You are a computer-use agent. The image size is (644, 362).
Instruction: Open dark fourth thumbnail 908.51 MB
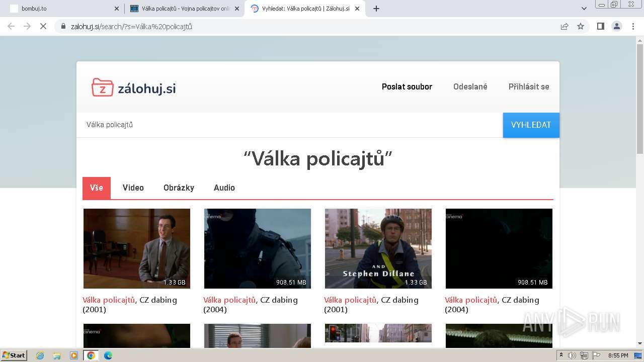click(x=499, y=248)
